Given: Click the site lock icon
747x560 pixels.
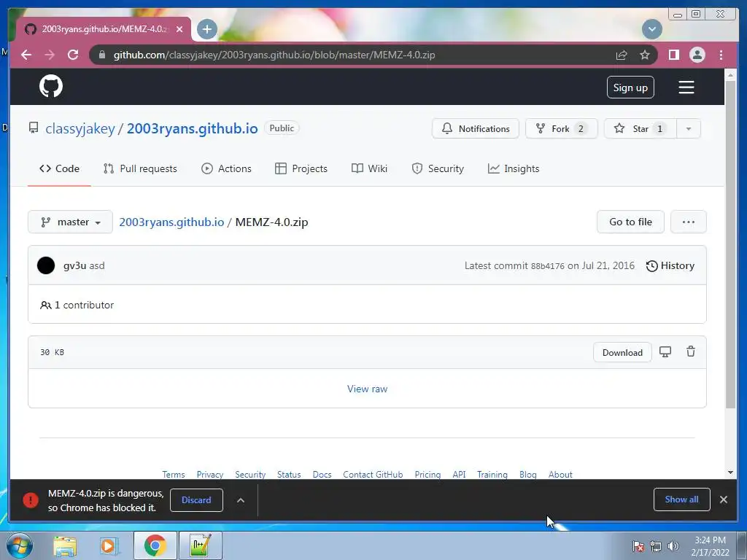Looking at the screenshot, I should coord(101,55).
